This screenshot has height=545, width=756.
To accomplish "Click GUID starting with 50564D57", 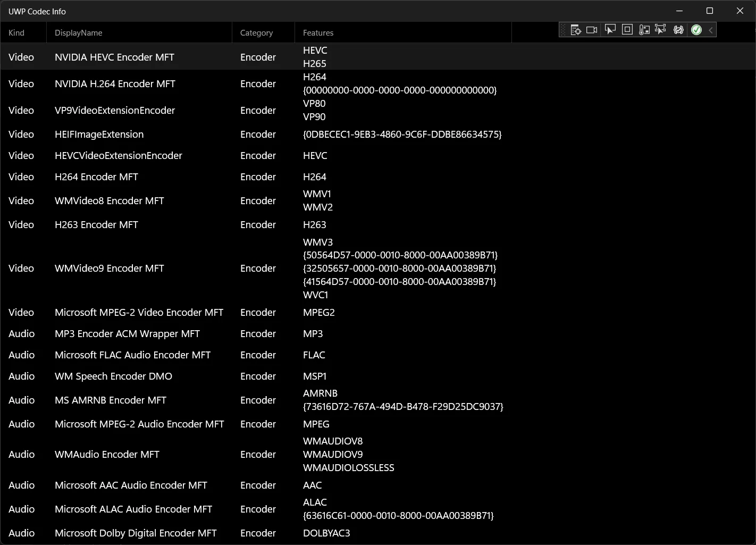I will 400,255.
